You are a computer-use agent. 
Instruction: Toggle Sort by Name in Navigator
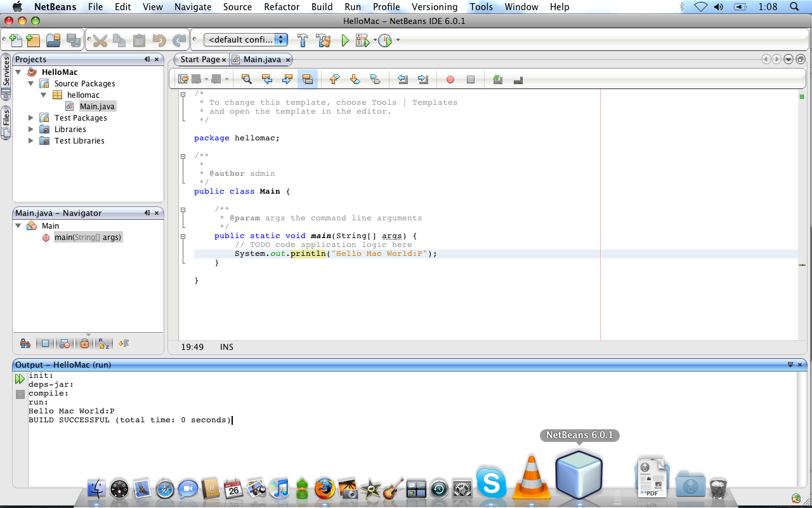[103, 344]
